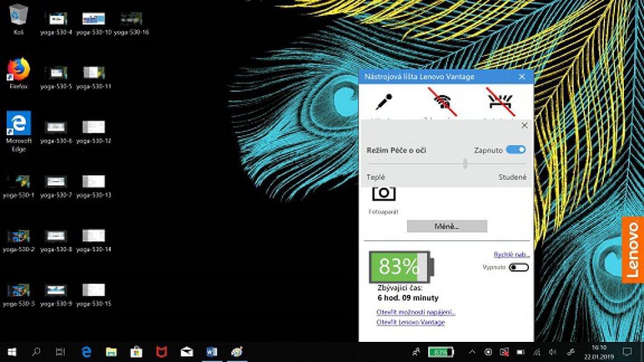The image size is (644, 362).
Task: Select the yoga-530-10 desktop file
Action: coord(93,23)
